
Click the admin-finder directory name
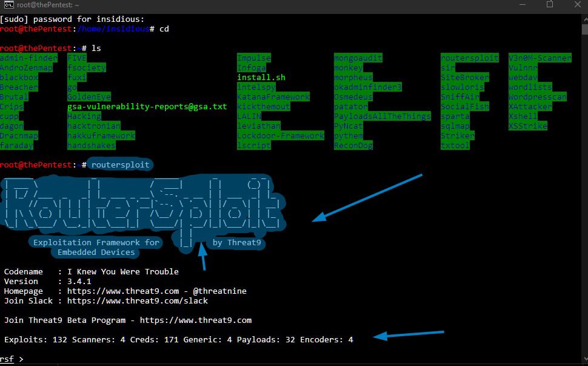pyautogui.click(x=28, y=58)
